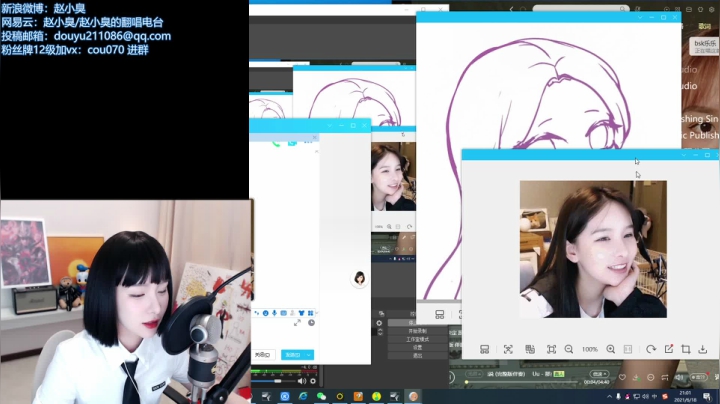This screenshot has height=404, width=720.
Task: Open 设置 in OBS controls
Action: click(x=417, y=348)
